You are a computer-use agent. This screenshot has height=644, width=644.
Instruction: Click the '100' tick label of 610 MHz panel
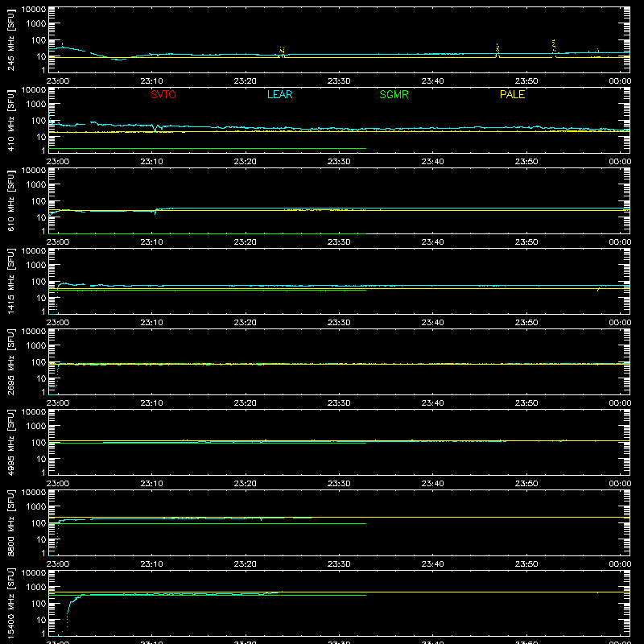(x=39, y=200)
